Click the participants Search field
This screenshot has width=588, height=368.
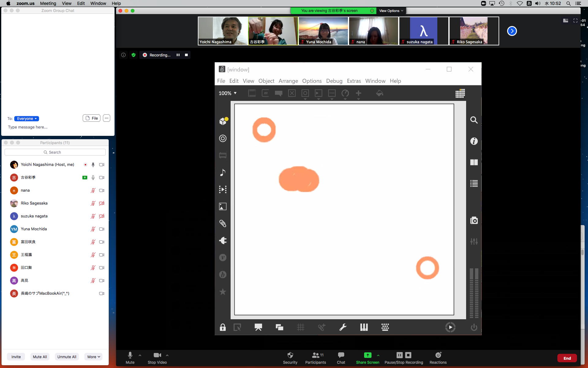(x=55, y=152)
